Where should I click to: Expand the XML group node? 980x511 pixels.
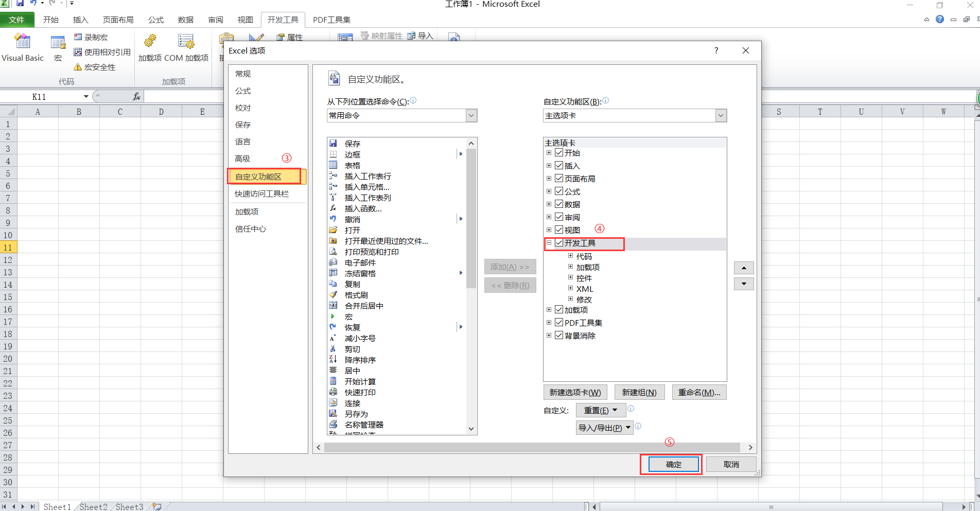(x=570, y=288)
